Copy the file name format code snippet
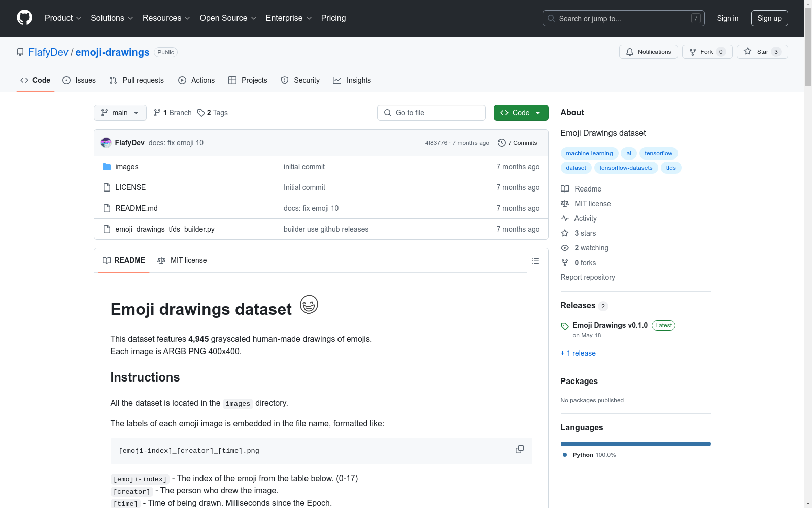This screenshot has height=508, width=812. 520,449
